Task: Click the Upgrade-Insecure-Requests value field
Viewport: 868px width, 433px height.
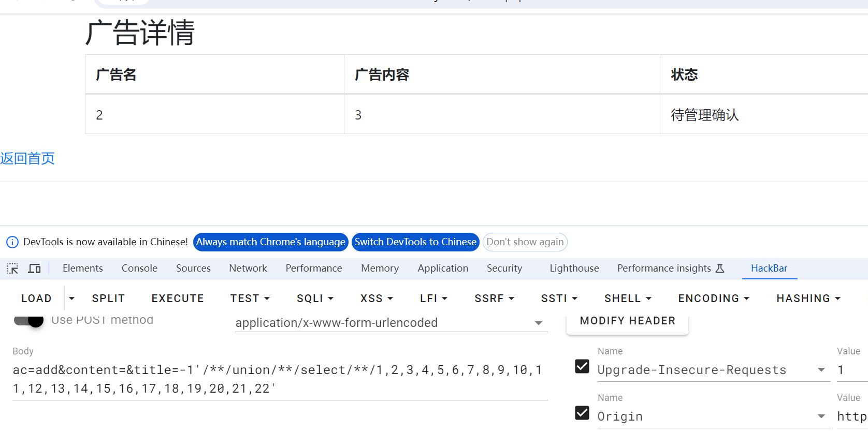Action: 852,370
